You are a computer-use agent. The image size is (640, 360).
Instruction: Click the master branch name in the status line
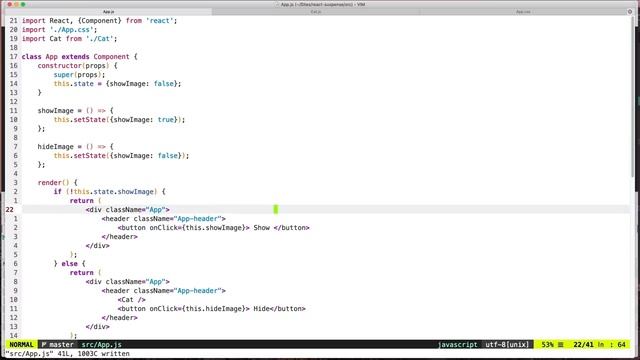(x=61, y=344)
